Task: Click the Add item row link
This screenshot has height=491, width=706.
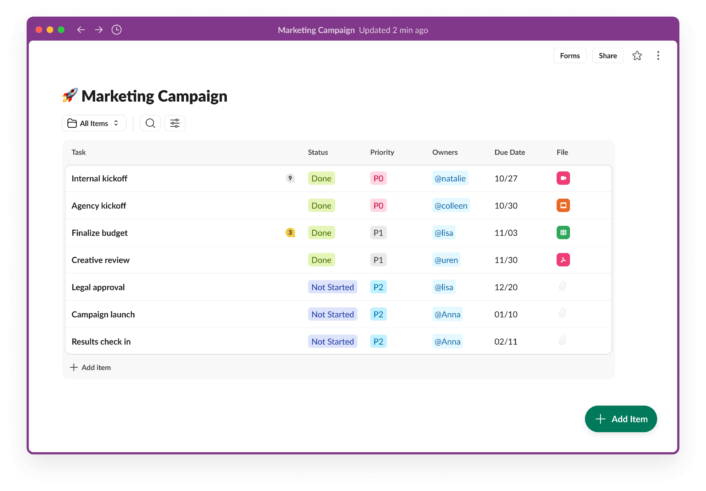Action: pyautogui.click(x=91, y=368)
